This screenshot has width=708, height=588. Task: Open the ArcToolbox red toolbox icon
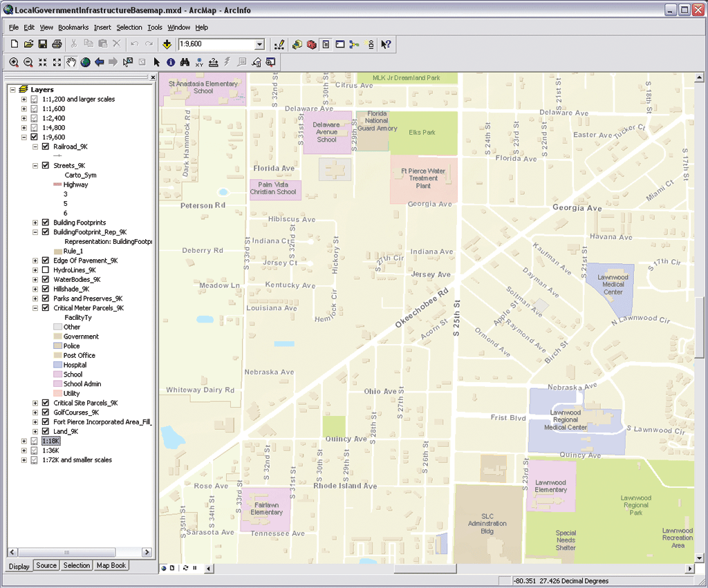click(x=311, y=44)
